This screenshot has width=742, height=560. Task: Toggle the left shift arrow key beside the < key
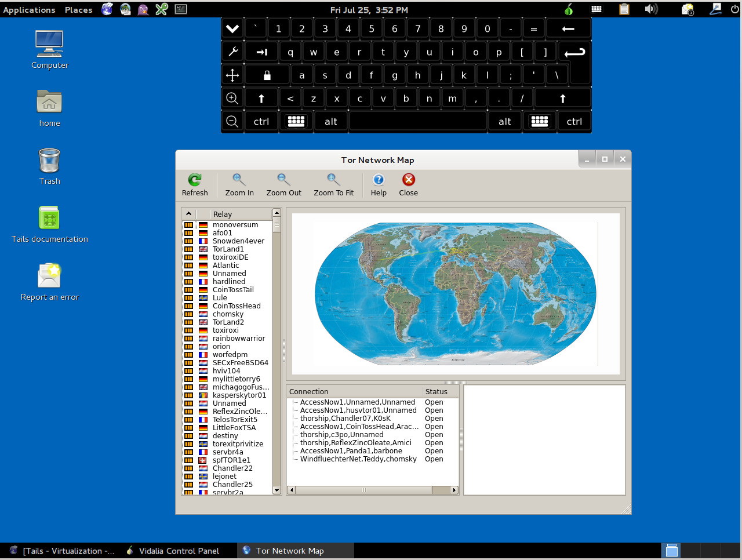tap(261, 98)
